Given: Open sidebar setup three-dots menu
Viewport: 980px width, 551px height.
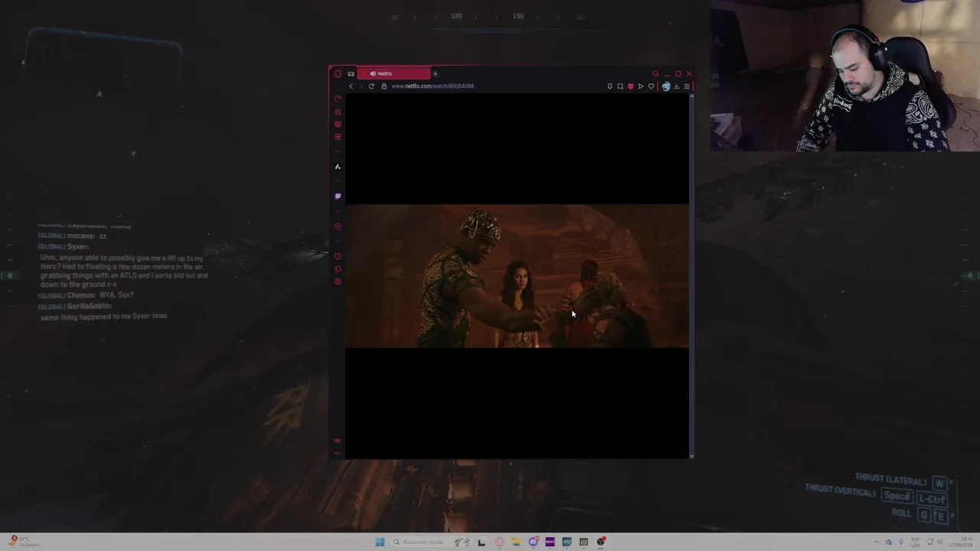Looking at the screenshot, I should pyautogui.click(x=338, y=453).
